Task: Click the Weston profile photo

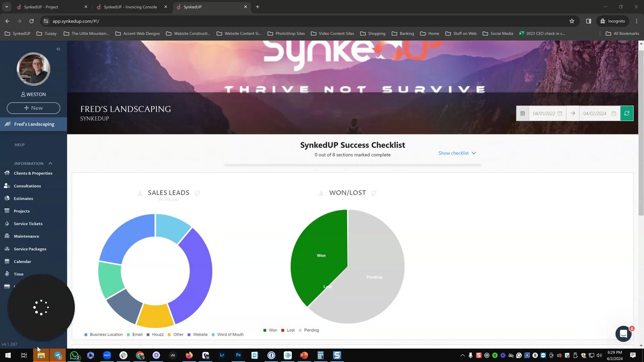Action: coord(33,69)
